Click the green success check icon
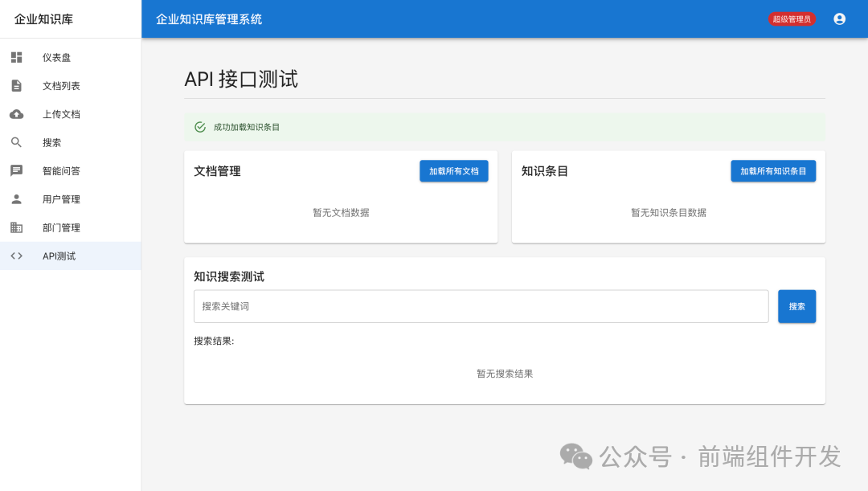 coord(199,127)
